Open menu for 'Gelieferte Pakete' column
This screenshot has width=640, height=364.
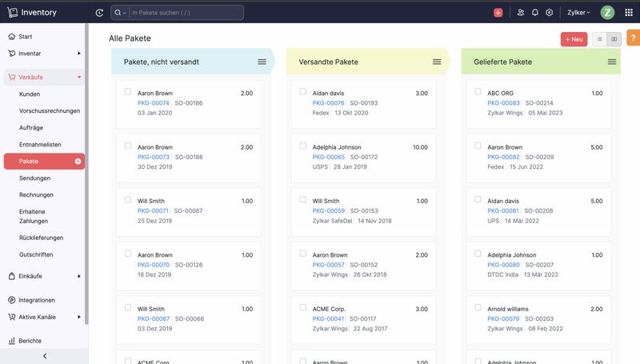612,62
